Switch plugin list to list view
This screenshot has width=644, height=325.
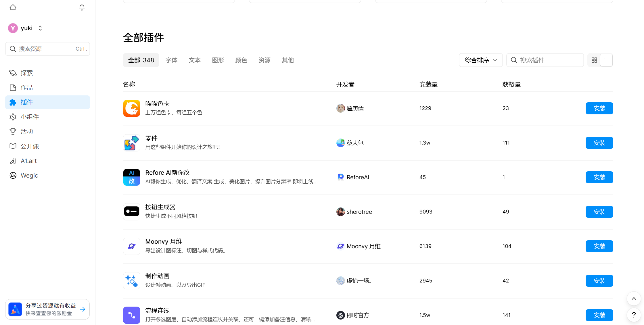pos(606,60)
